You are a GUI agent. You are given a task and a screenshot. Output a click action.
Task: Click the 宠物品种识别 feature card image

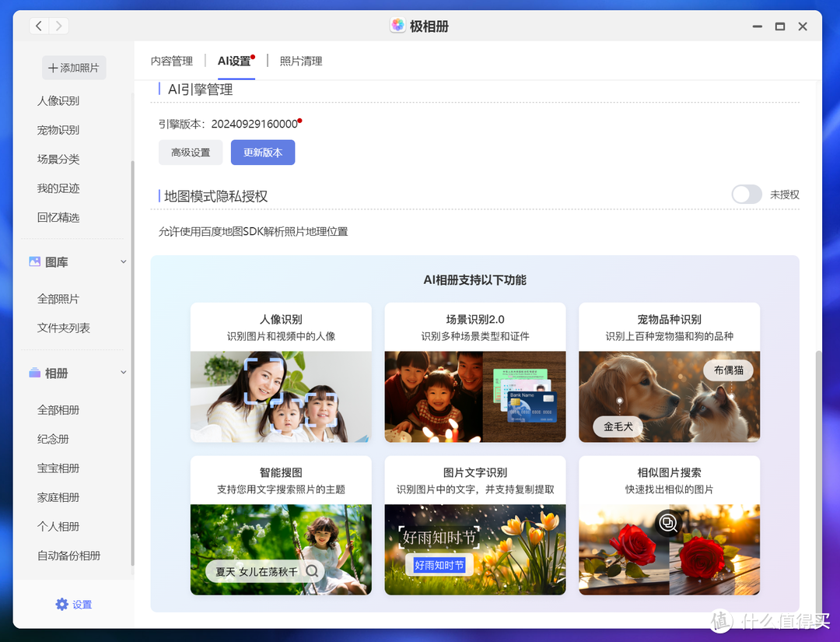tap(669, 397)
